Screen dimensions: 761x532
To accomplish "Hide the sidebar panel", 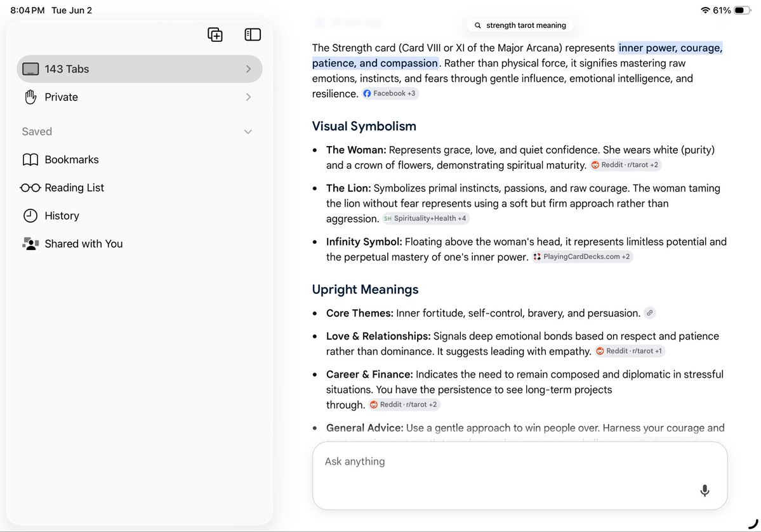I will click(x=253, y=34).
